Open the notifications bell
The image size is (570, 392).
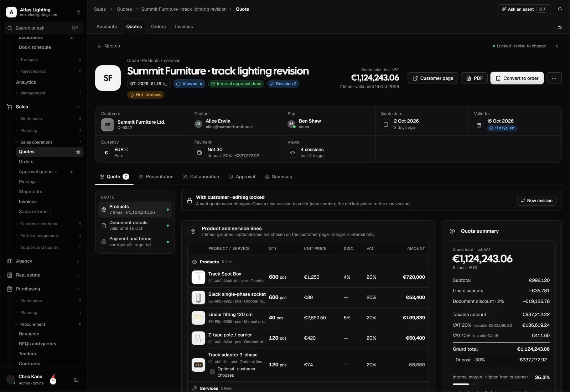[560, 9]
